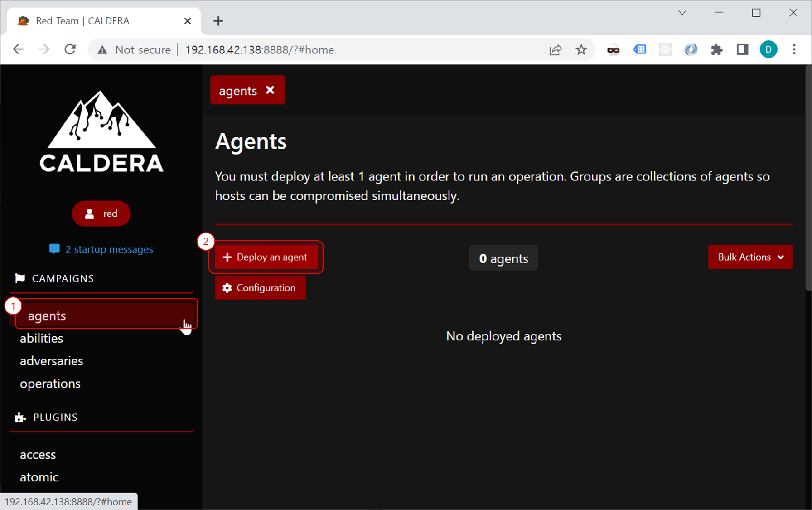Screen dimensions: 812x510
Task: Open Chrome three-dot menu
Action: click(794, 49)
